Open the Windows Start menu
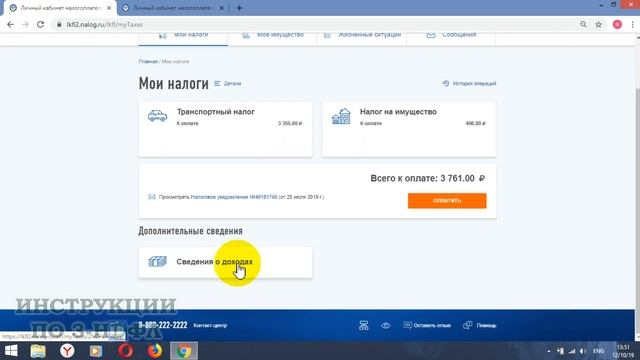 point(11,351)
